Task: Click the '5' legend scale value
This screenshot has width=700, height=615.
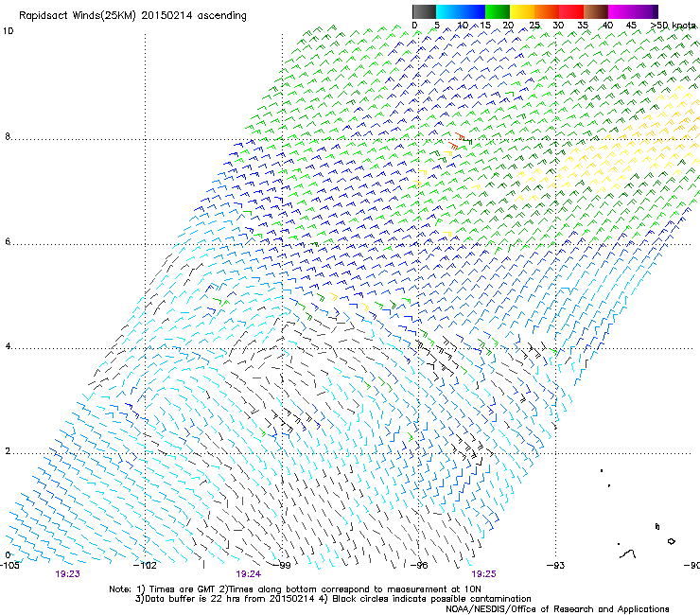Action: click(437, 26)
